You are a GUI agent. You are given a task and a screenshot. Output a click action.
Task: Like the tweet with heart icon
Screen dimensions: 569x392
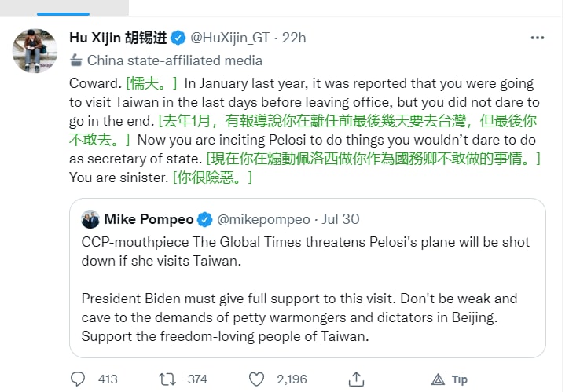click(x=255, y=379)
